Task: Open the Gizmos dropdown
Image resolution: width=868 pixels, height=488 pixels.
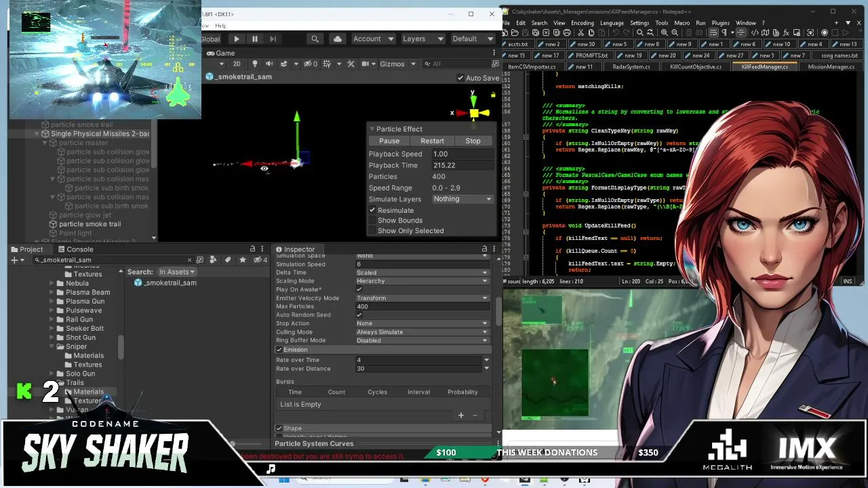Action: click(x=397, y=64)
